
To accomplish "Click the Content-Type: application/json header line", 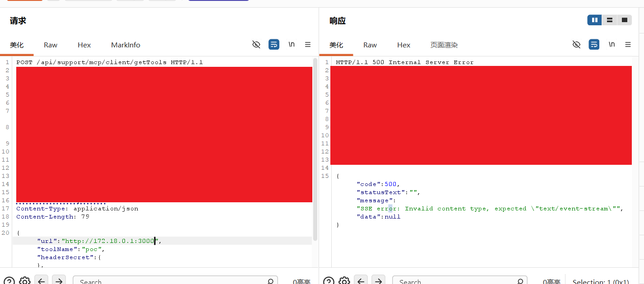I will click(77, 209).
